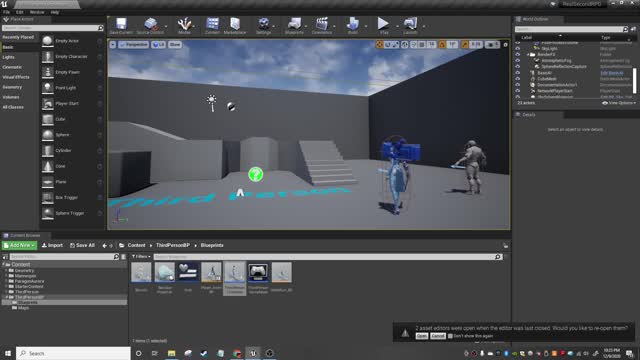Open the Source Control toolbar icon
The width and height of the screenshot is (640, 360).
(150, 26)
